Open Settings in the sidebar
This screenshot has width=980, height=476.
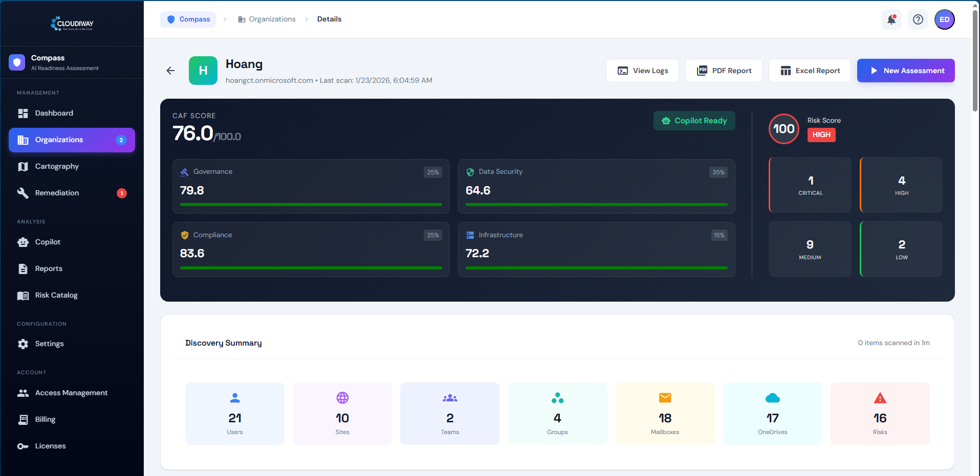click(x=72, y=344)
